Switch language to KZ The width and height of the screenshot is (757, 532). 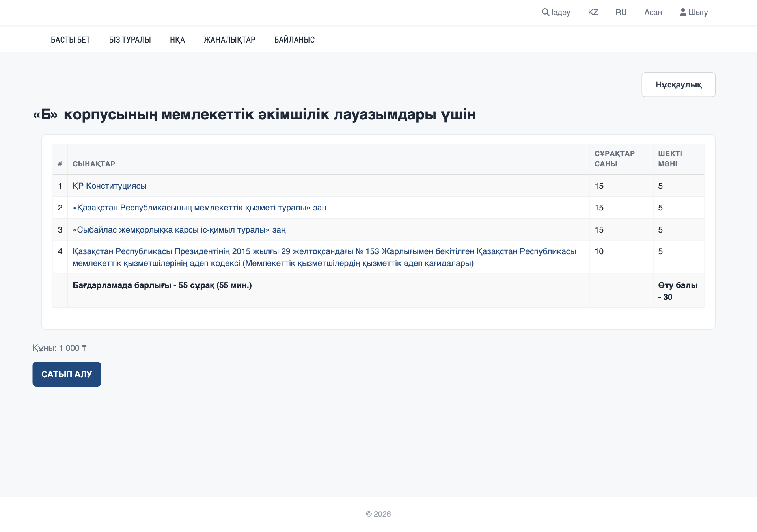(x=593, y=12)
